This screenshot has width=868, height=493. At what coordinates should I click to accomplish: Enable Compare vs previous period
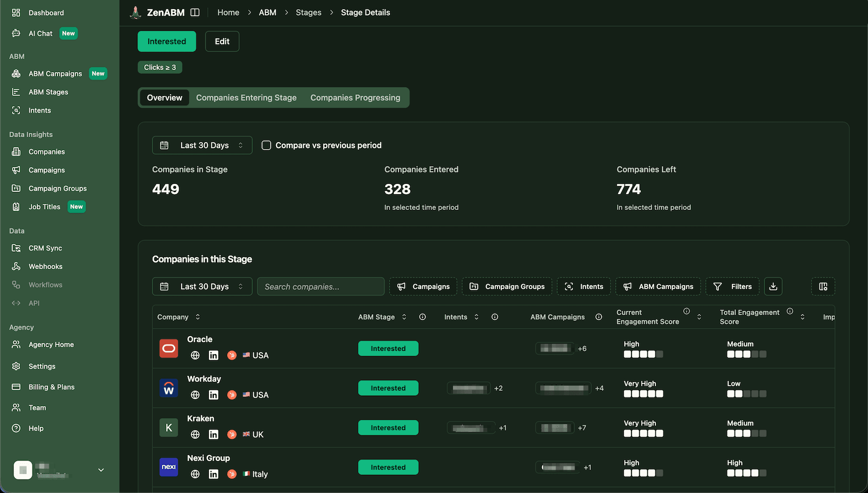click(x=266, y=145)
